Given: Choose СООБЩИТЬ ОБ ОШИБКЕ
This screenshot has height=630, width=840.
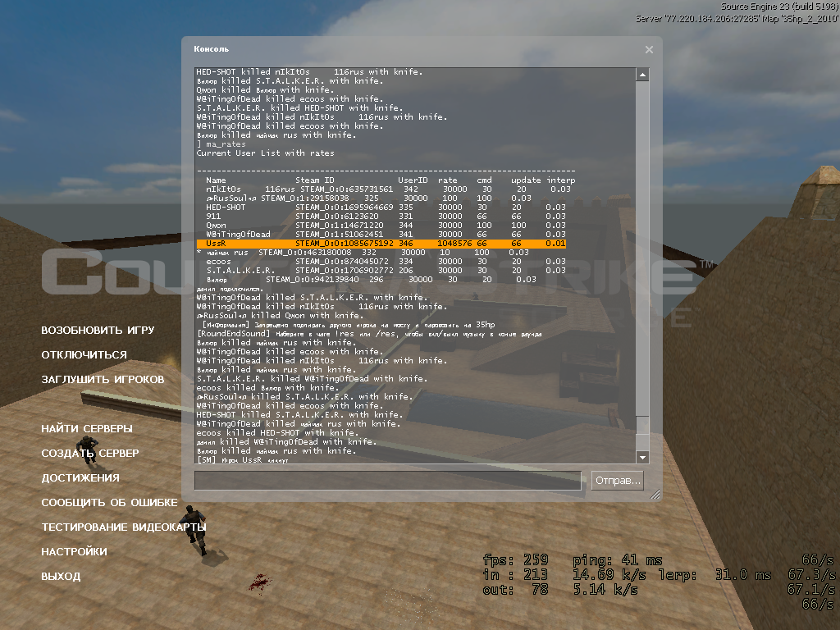Looking at the screenshot, I should click(x=109, y=503).
